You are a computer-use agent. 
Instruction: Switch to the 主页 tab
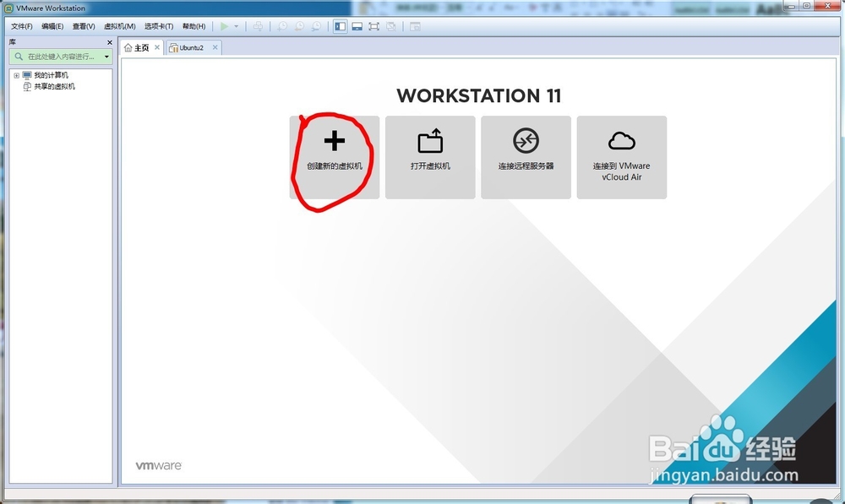pyautogui.click(x=142, y=48)
